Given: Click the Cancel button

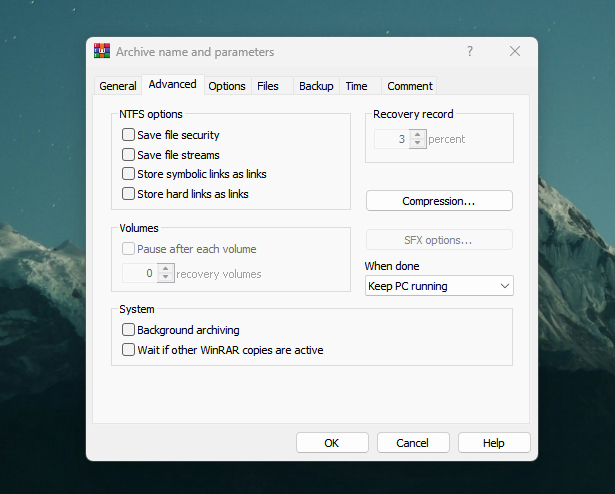Looking at the screenshot, I should (413, 443).
